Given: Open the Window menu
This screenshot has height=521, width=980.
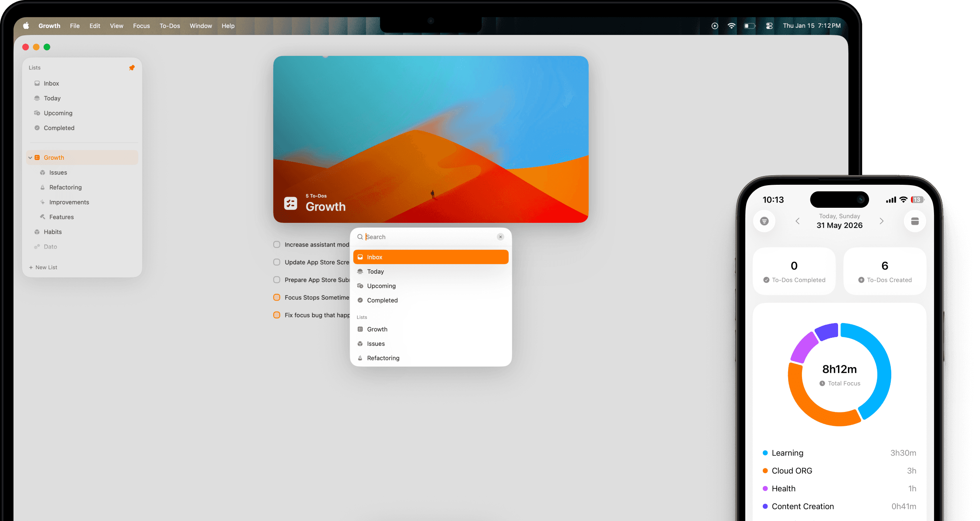Looking at the screenshot, I should tap(201, 26).
